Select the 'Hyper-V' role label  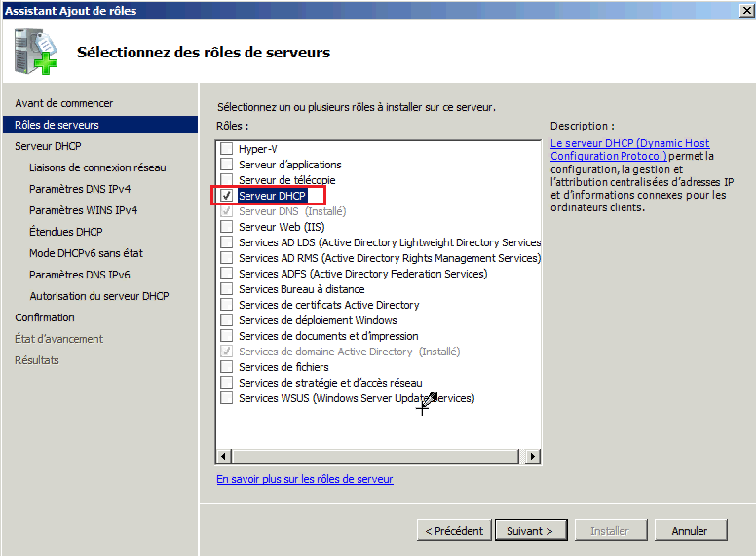pos(258,148)
